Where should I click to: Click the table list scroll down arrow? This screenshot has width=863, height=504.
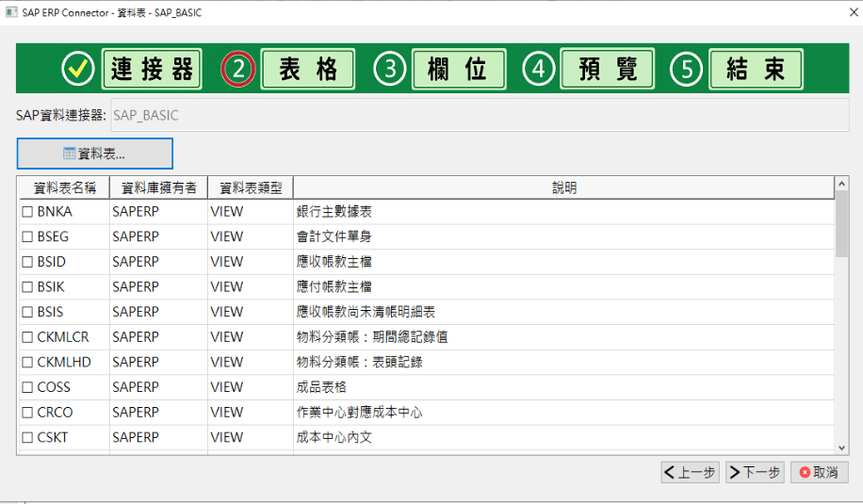pyautogui.click(x=841, y=447)
